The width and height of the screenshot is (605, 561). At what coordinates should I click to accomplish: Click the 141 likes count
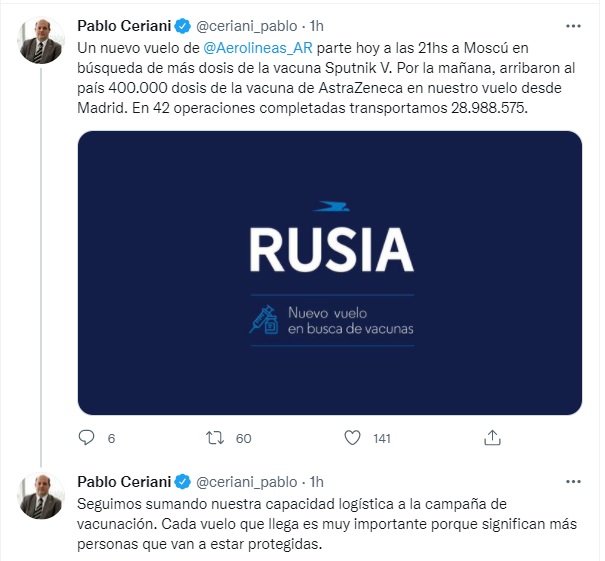point(382,439)
